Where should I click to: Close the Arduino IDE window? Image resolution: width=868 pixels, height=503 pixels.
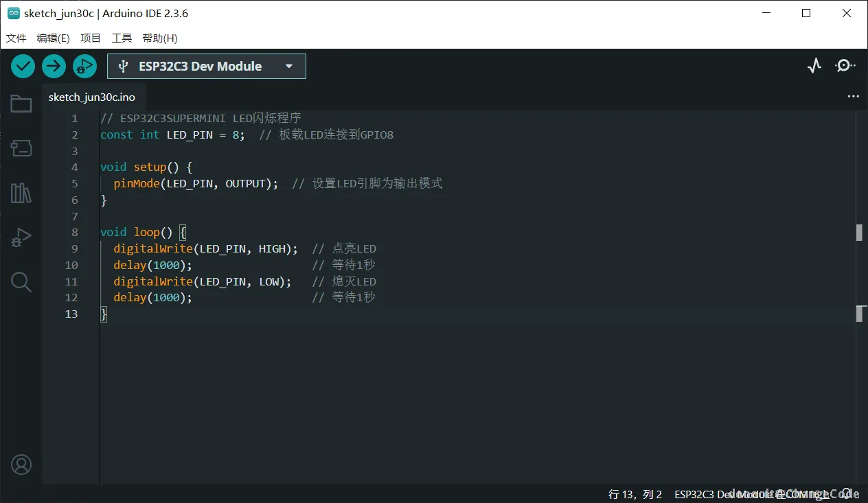(847, 13)
